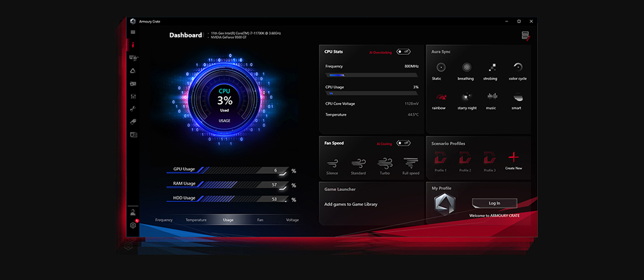The image size is (644, 280).
Task: Set fan speed to Standard
Action: pyautogui.click(x=359, y=166)
